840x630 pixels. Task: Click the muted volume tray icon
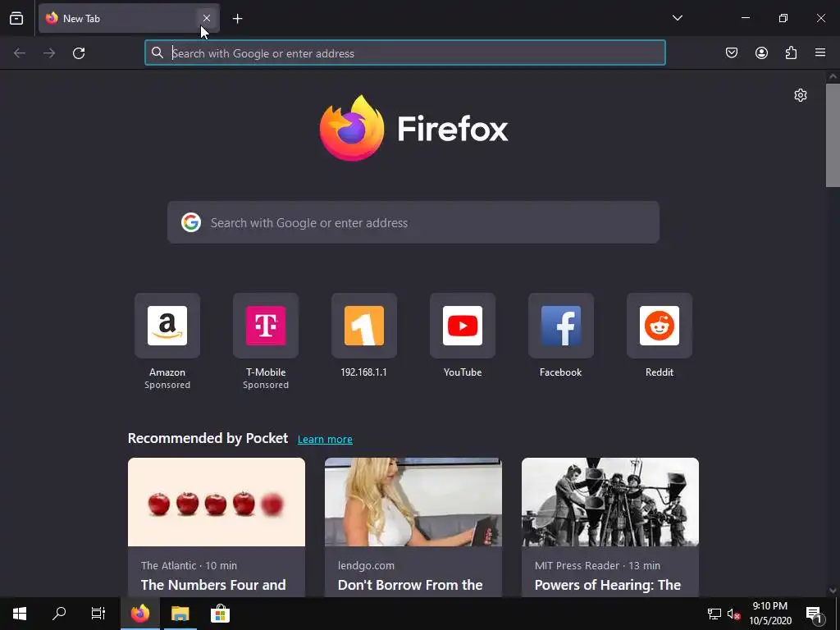coord(733,614)
